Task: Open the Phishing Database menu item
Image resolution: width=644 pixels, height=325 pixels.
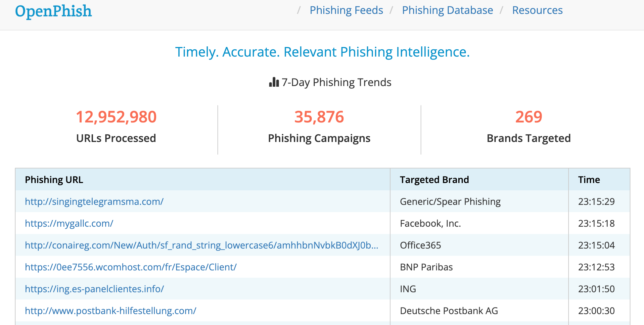Action: point(447,10)
